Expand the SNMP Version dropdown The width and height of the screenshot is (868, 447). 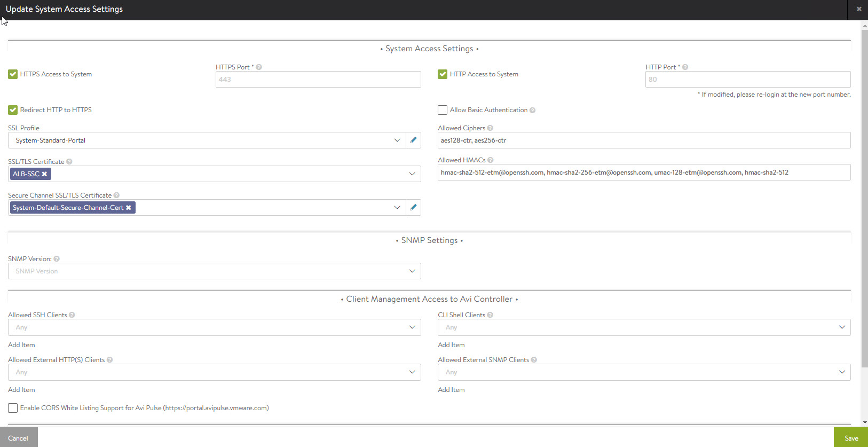pyautogui.click(x=214, y=271)
